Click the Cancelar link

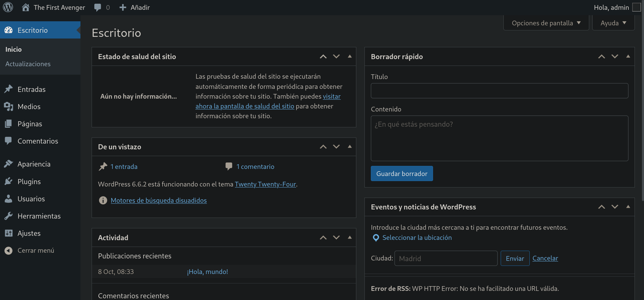coord(545,258)
